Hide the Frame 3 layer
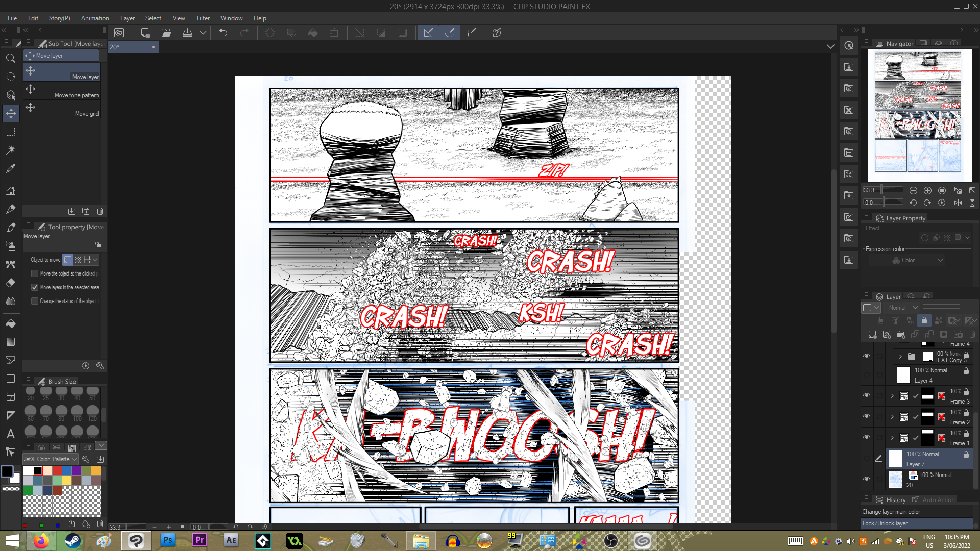The height and width of the screenshot is (551, 980). click(867, 396)
